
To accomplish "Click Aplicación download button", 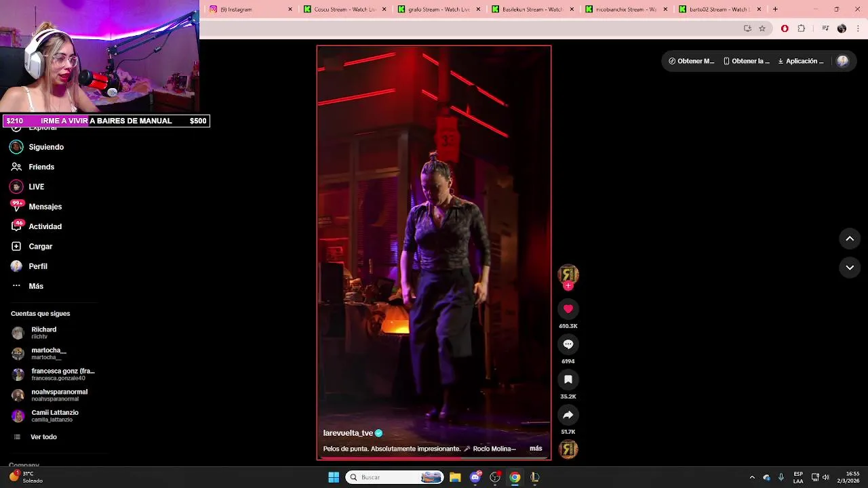I will (x=801, y=61).
